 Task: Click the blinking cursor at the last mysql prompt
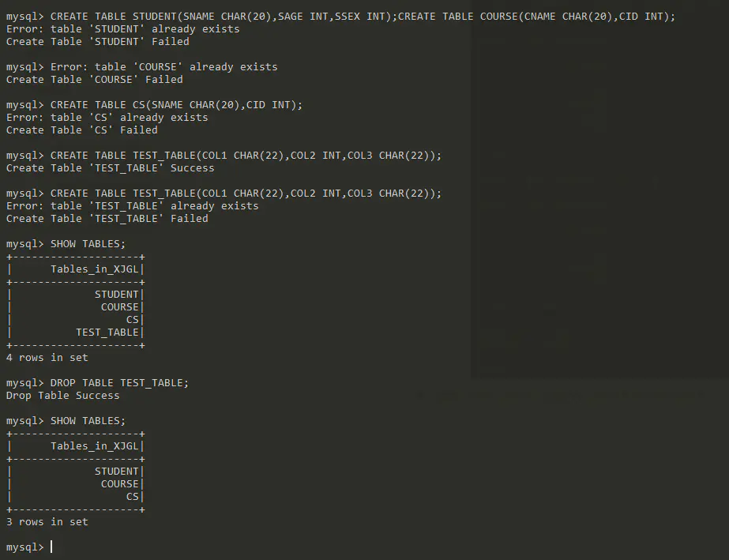[x=51, y=547]
